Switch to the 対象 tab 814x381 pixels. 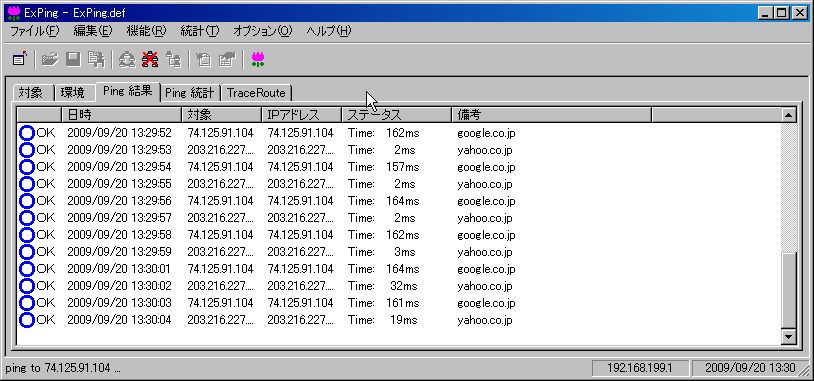(33, 93)
